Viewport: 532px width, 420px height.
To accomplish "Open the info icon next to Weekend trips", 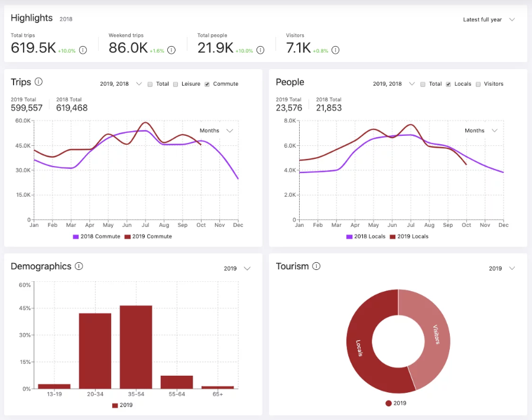I will tap(171, 50).
